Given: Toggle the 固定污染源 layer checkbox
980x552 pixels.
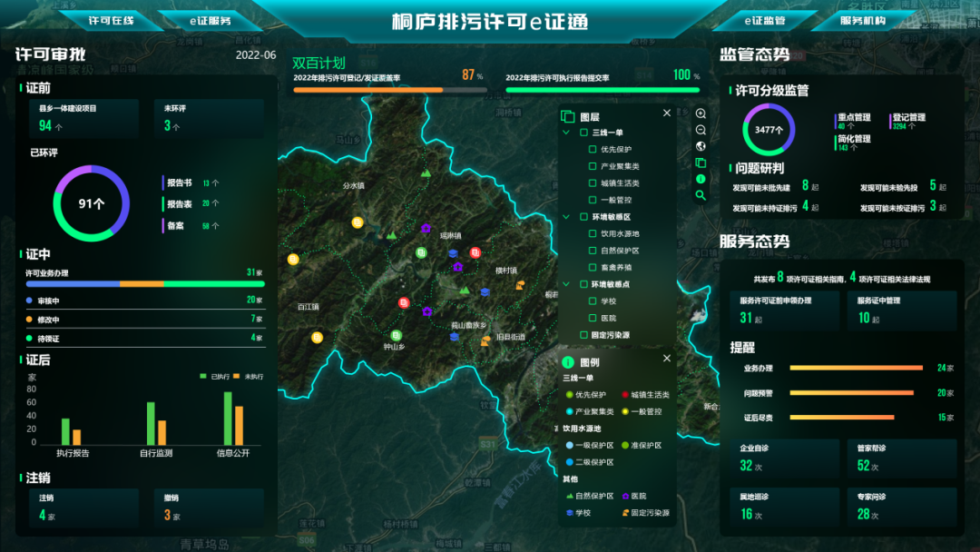Looking at the screenshot, I should (x=583, y=335).
